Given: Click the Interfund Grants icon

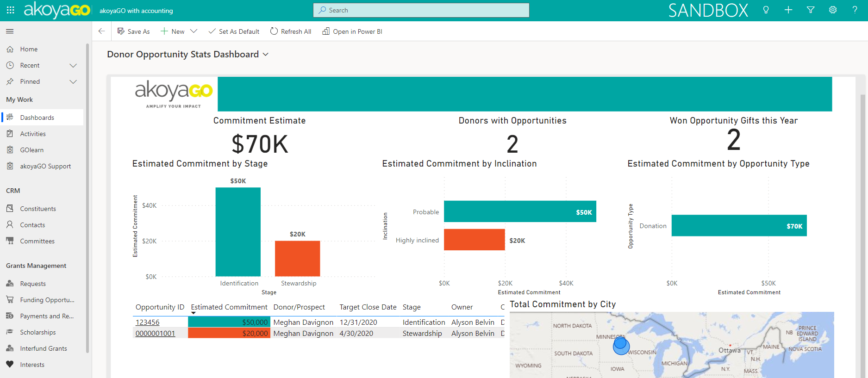Looking at the screenshot, I should (x=10, y=348).
